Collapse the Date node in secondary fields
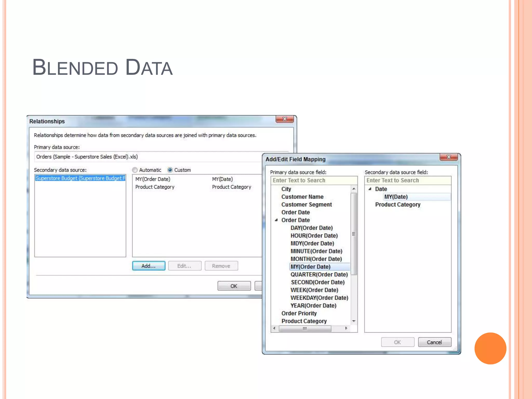The width and height of the screenshot is (532, 399). [370, 189]
